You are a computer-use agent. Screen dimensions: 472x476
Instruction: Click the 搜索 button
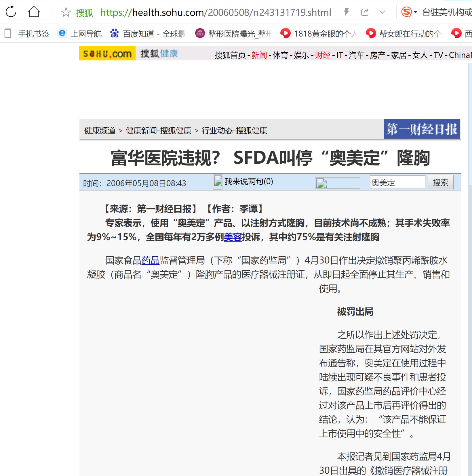coord(441,182)
